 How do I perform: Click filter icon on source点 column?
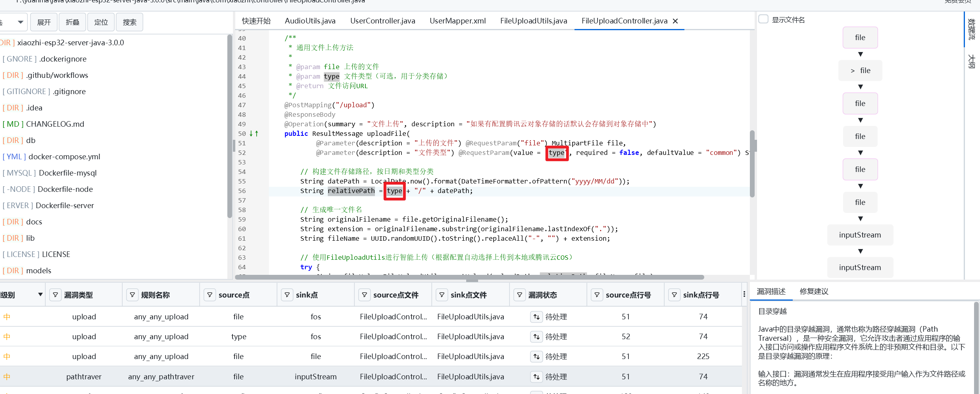click(210, 295)
